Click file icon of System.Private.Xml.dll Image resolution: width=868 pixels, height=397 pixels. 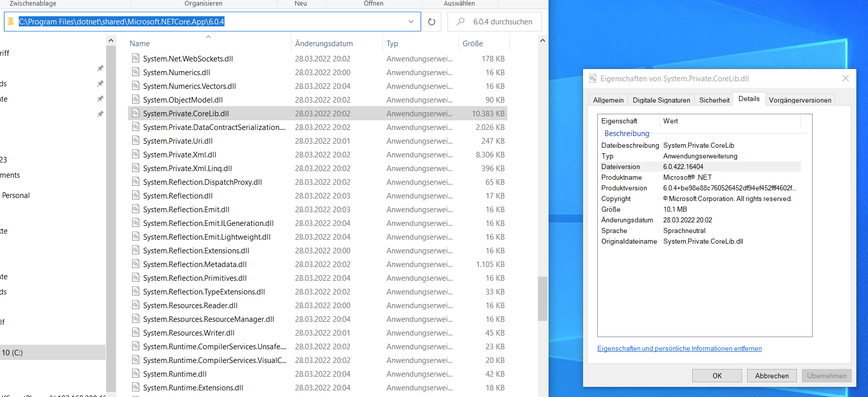[136, 154]
